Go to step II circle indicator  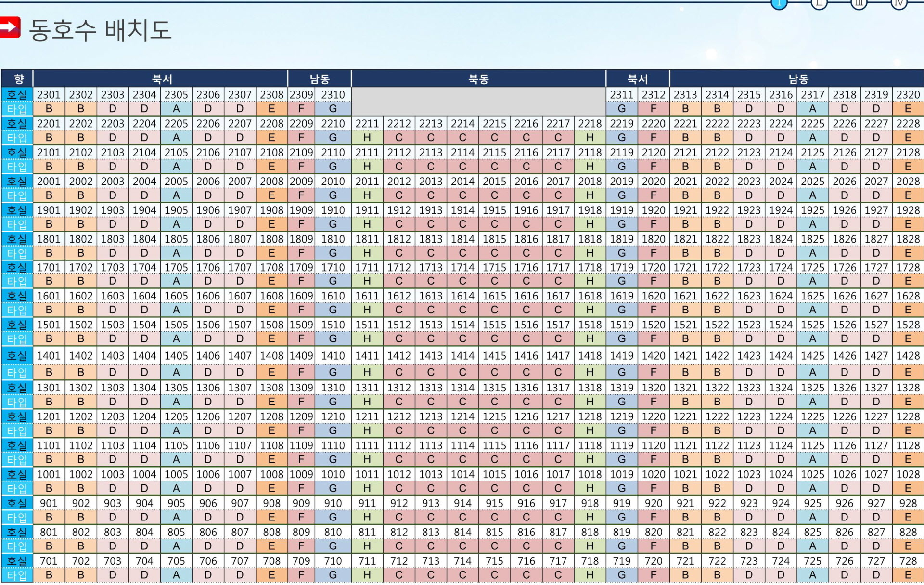[x=819, y=3]
